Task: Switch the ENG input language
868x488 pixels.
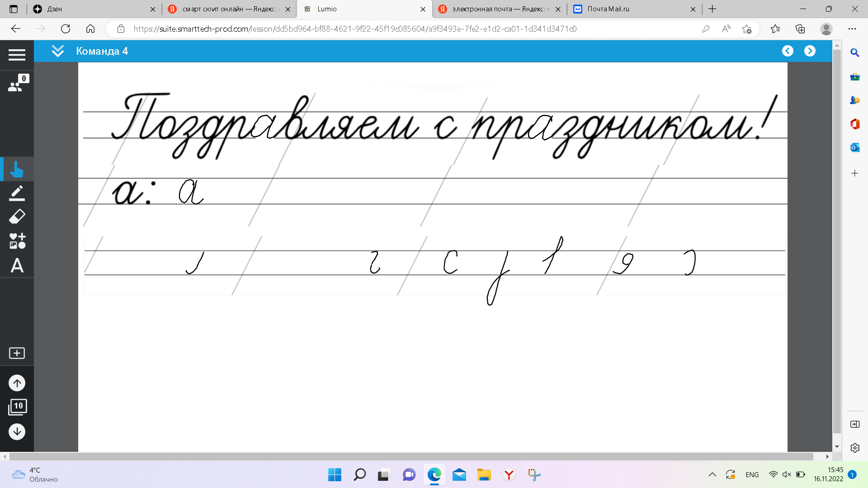Action: 752,474
